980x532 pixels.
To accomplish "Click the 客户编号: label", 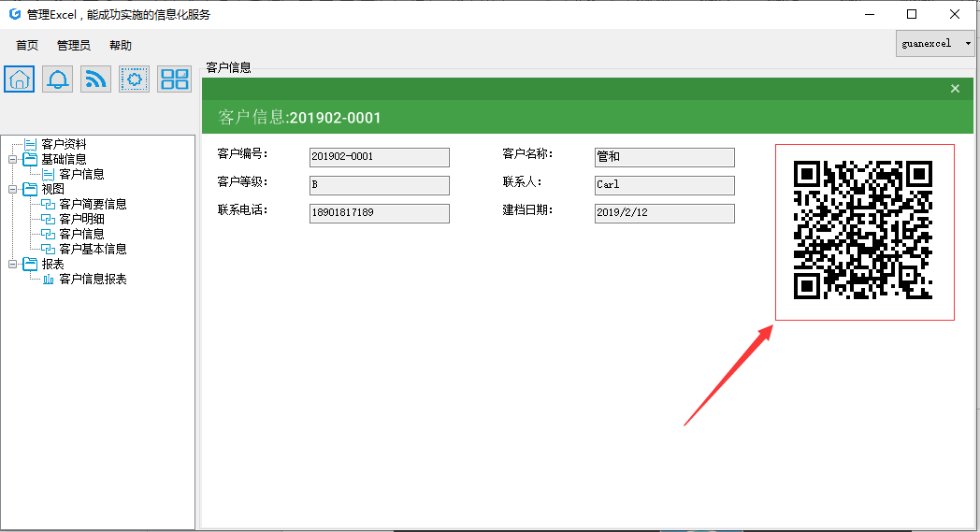I will [242, 153].
